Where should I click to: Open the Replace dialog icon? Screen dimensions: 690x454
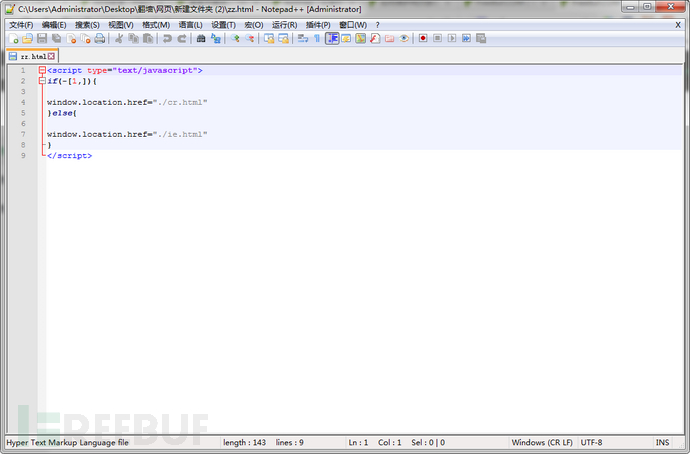pyautogui.click(x=215, y=39)
